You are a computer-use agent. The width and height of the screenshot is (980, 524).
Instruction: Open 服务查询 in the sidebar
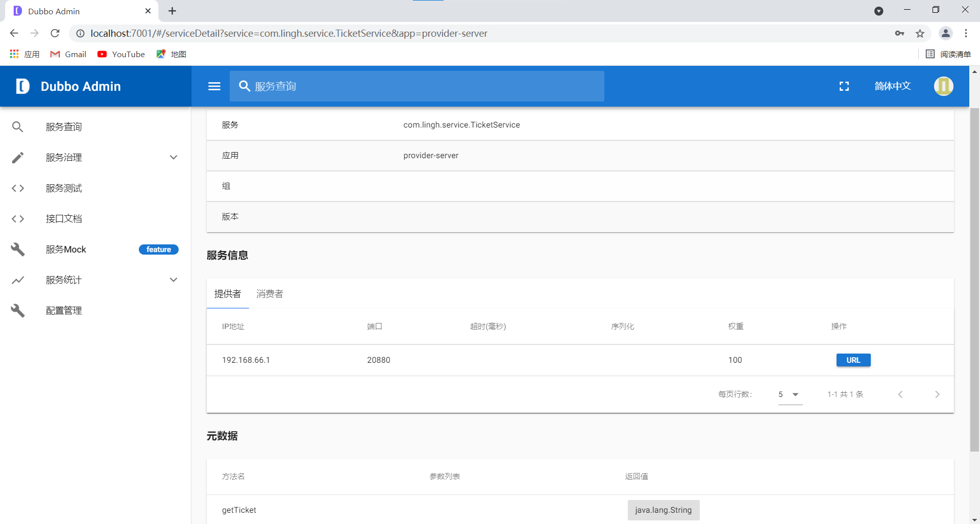click(64, 127)
